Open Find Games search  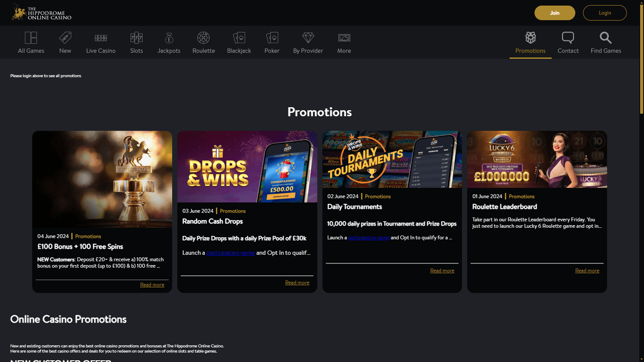click(605, 42)
